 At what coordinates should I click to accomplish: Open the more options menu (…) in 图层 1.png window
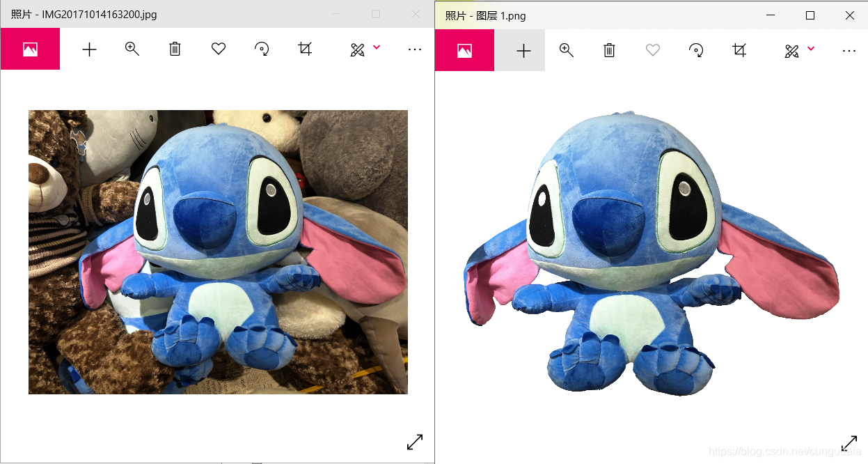(849, 51)
